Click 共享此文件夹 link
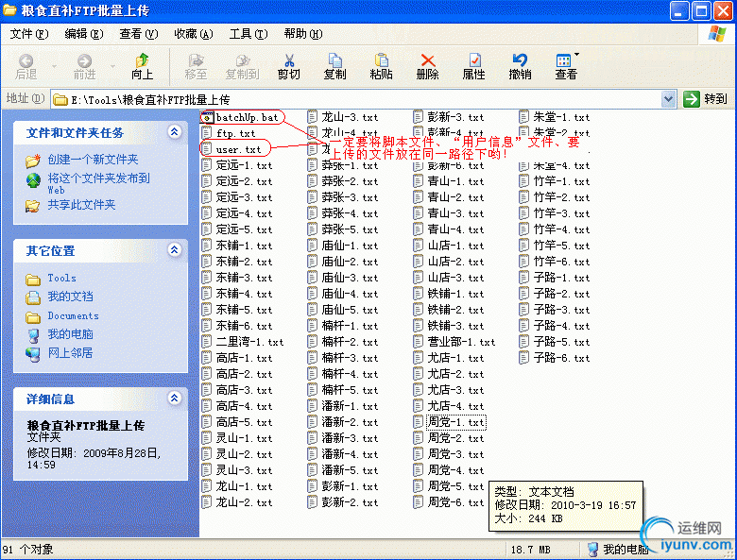The height and width of the screenshot is (560, 737). tap(81, 205)
